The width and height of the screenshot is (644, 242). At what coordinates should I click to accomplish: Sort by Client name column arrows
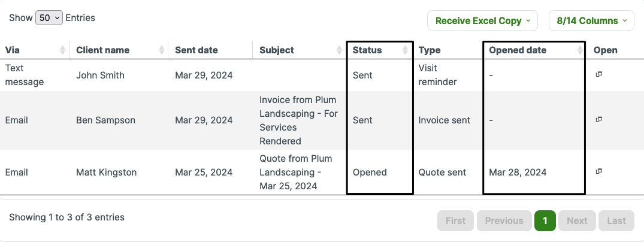162,50
